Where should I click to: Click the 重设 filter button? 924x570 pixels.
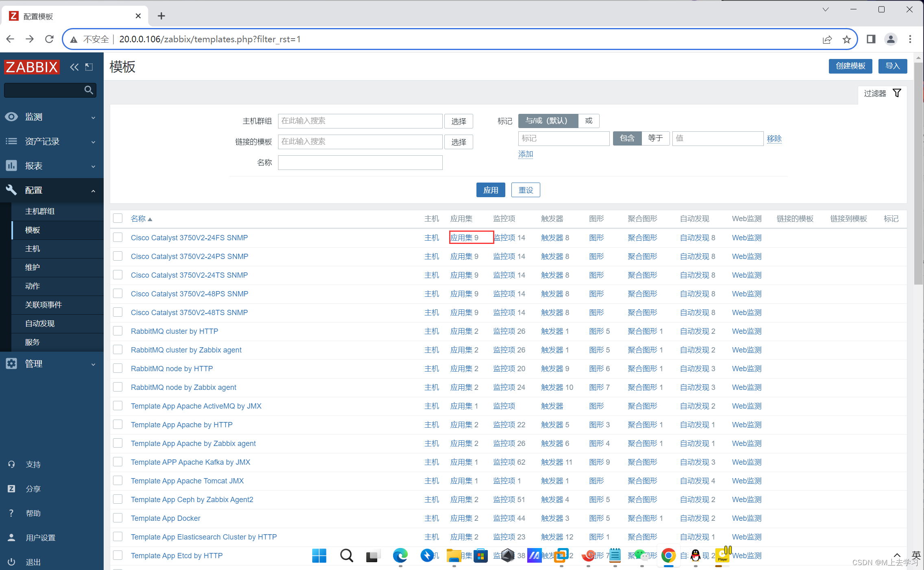click(526, 190)
